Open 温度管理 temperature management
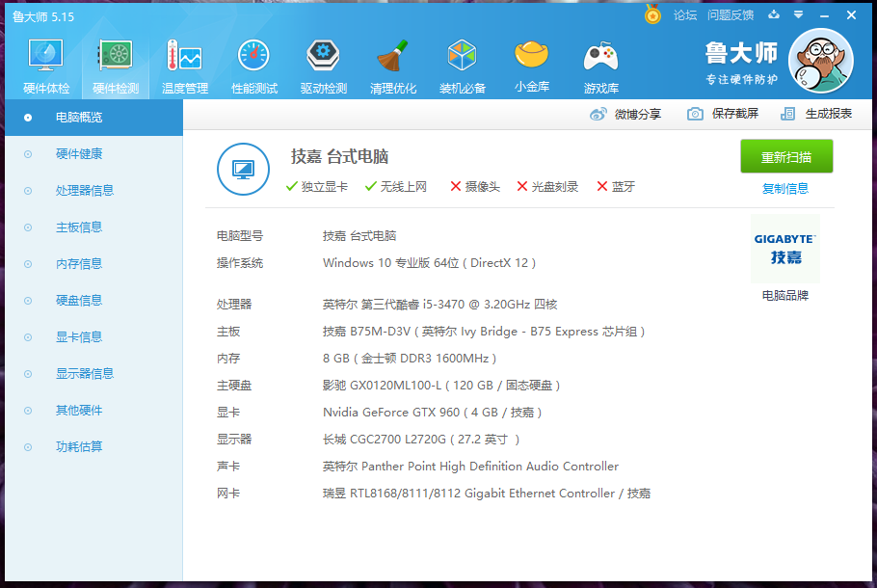 pyautogui.click(x=185, y=66)
